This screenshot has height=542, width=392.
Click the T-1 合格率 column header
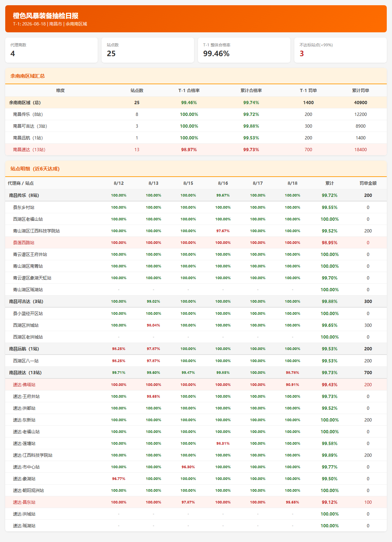[x=189, y=90]
